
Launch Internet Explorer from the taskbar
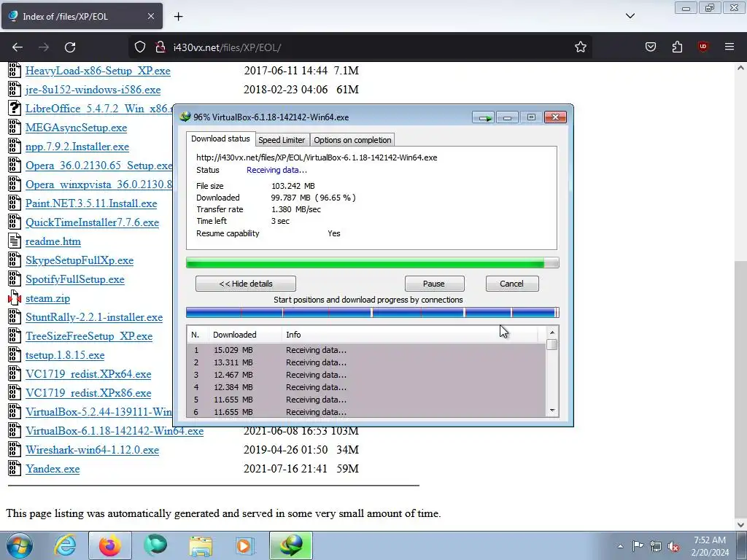(x=65, y=545)
